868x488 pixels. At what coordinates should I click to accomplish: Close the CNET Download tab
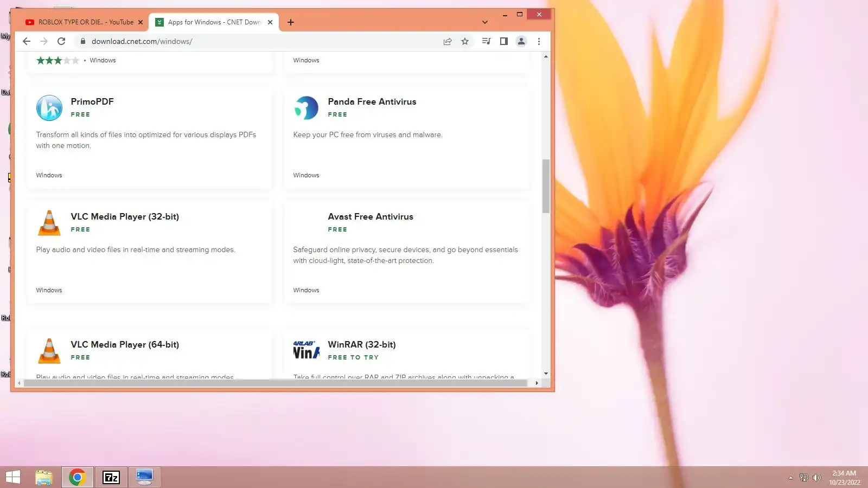(270, 22)
